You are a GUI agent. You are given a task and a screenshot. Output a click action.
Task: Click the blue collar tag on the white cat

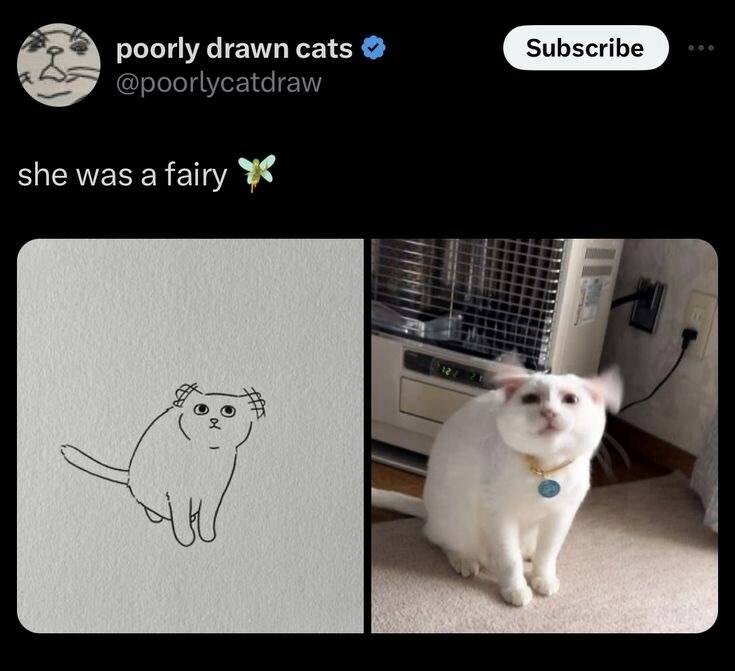pos(549,488)
